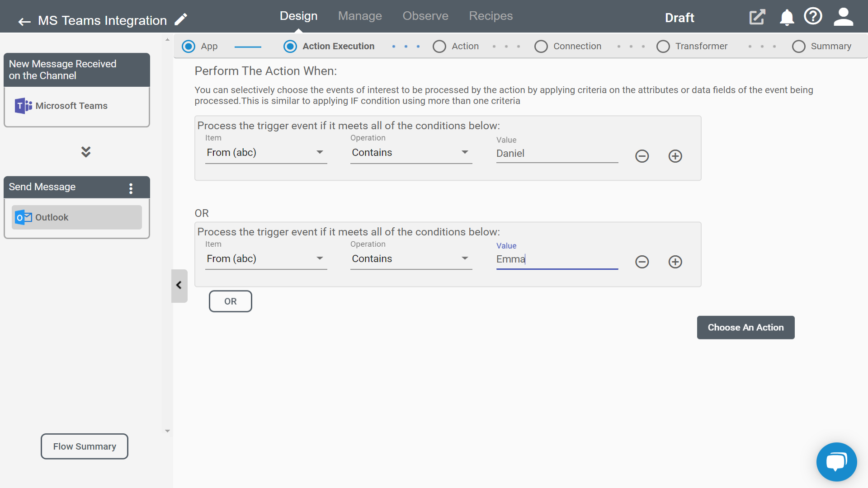Click the Draft status label
868x488 pixels.
679,18
